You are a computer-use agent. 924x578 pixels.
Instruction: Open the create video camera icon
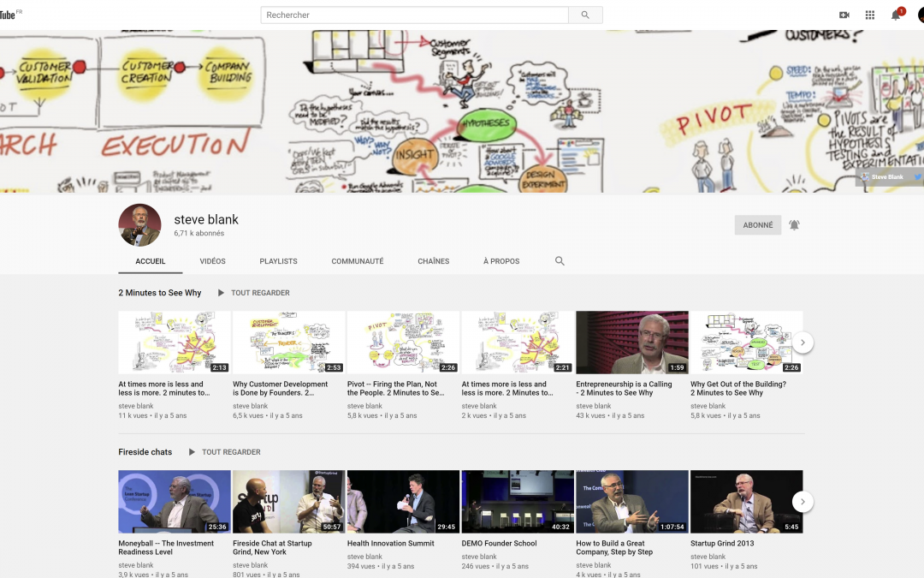point(844,15)
